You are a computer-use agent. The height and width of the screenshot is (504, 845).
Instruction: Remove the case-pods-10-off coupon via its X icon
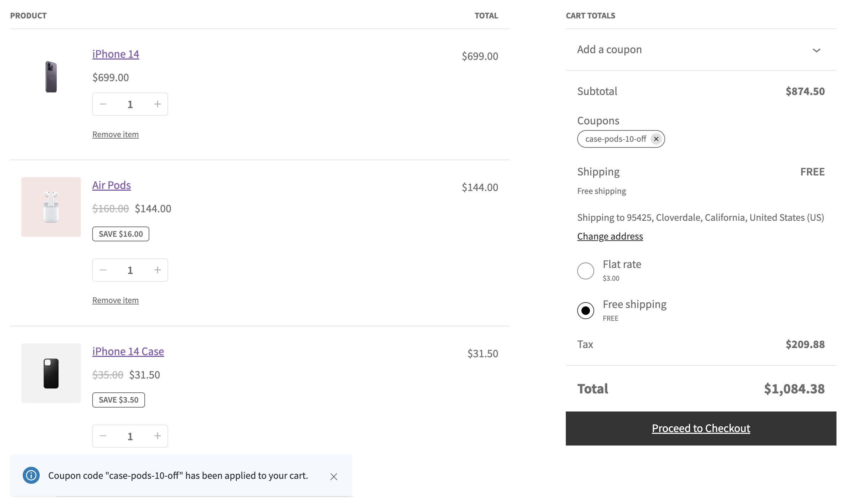tap(656, 139)
